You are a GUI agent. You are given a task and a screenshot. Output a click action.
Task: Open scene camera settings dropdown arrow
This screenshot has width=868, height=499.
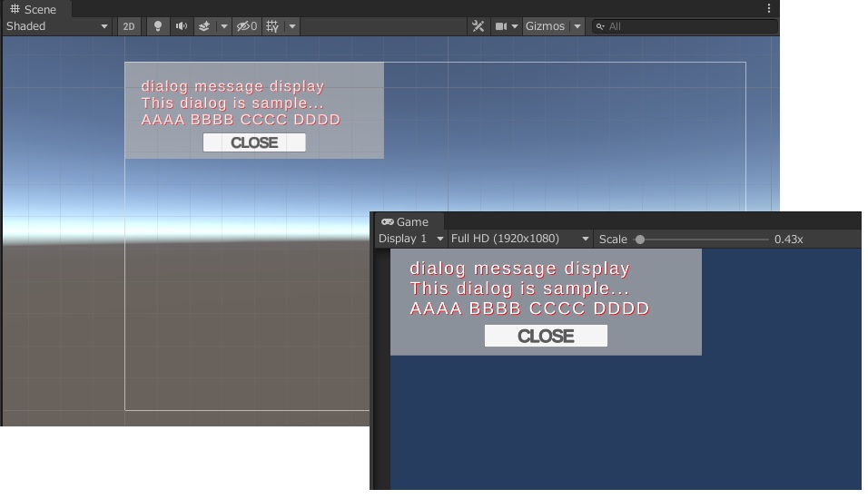tap(515, 26)
